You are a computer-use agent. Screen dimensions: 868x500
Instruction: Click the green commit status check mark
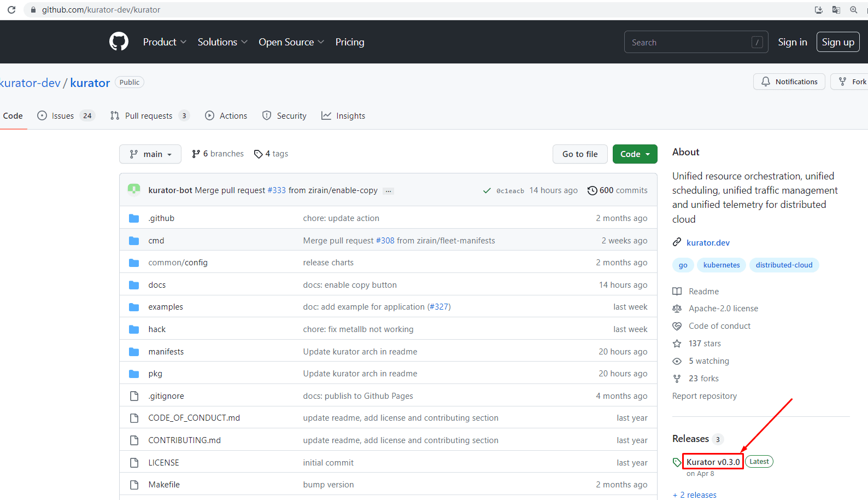tap(486, 190)
